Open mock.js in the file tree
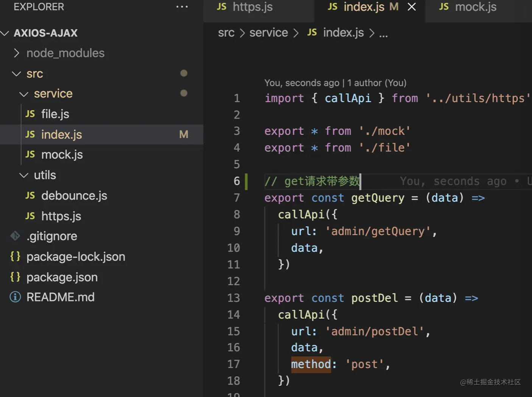 [x=62, y=155]
